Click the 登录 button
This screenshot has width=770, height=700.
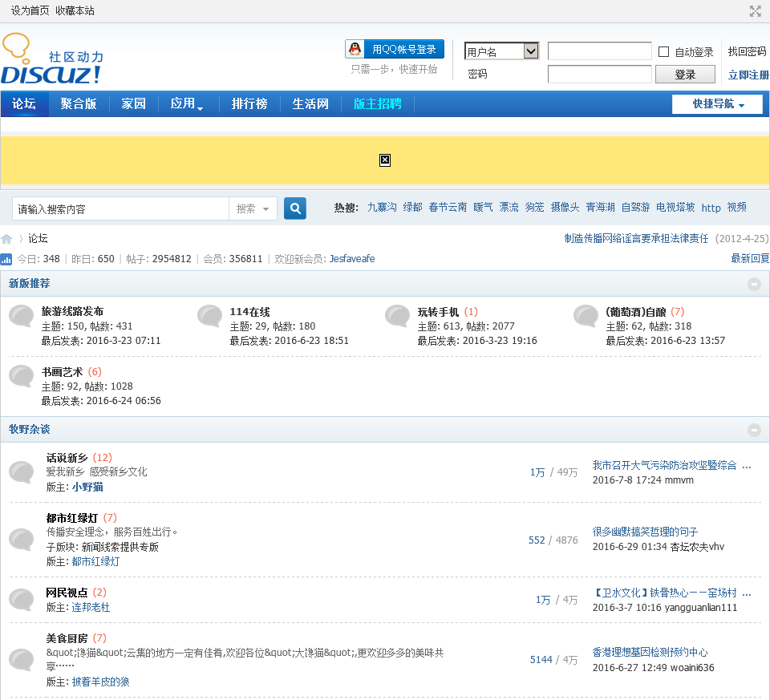click(x=685, y=75)
